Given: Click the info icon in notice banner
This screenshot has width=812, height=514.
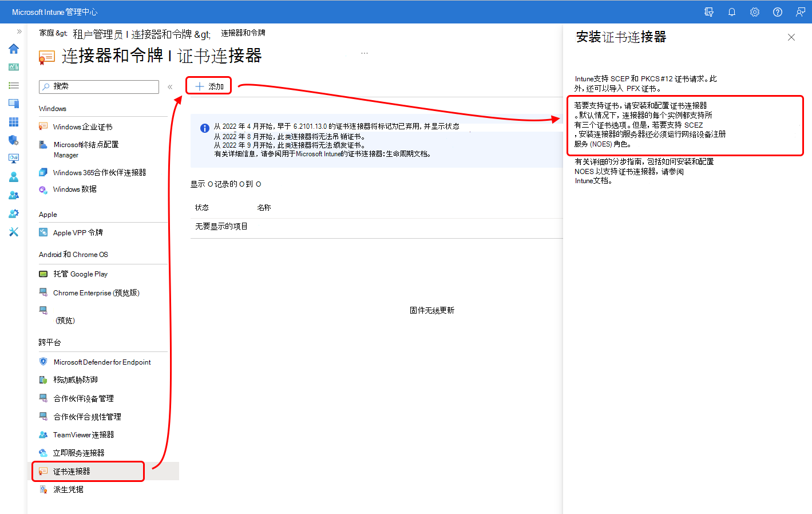Looking at the screenshot, I should 204,128.
